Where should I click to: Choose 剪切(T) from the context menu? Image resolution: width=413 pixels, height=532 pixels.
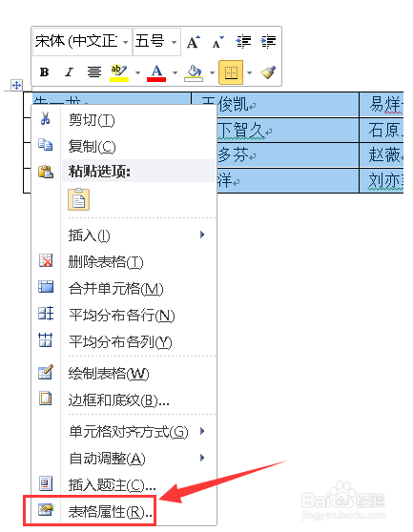tap(123, 120)
